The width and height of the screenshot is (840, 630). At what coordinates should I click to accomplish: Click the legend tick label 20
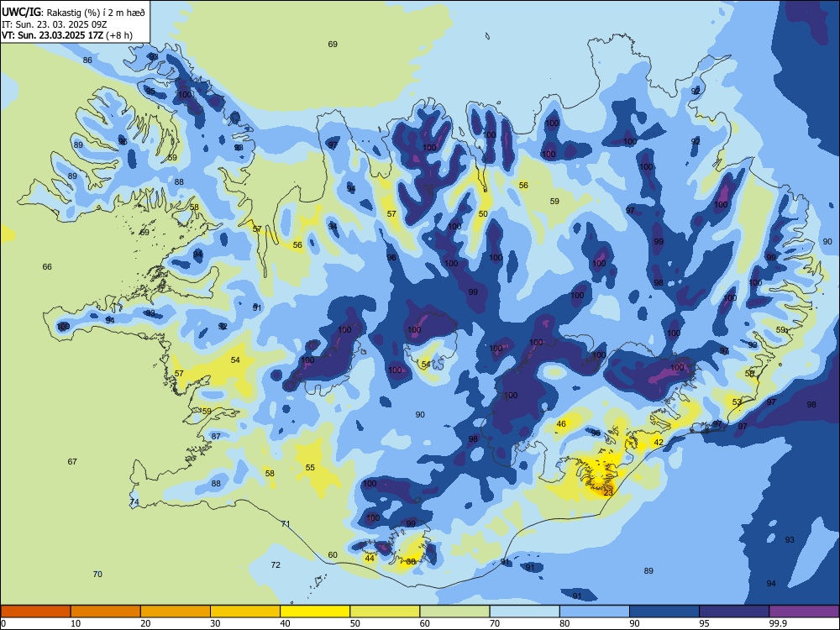pyautogui.click(x=145, y=623)
